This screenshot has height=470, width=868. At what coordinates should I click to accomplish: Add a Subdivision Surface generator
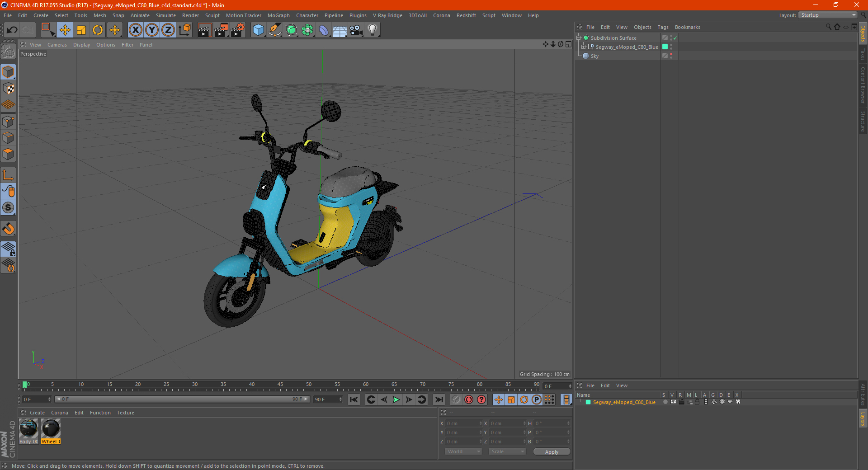tap(291, 30)
